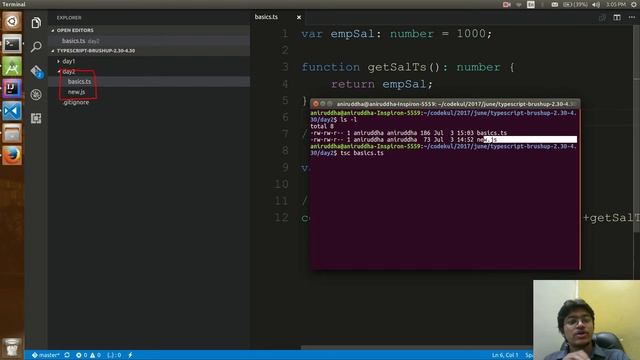Screen dimensions: 640x360
Task: Launch IntelliJ IDEA from the dock
Action: coord(12,88)
